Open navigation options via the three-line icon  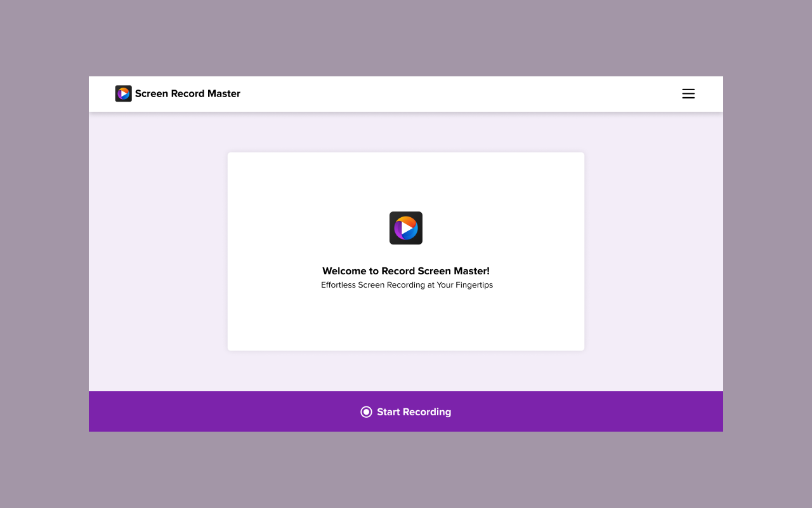click(x=688, y=93)
